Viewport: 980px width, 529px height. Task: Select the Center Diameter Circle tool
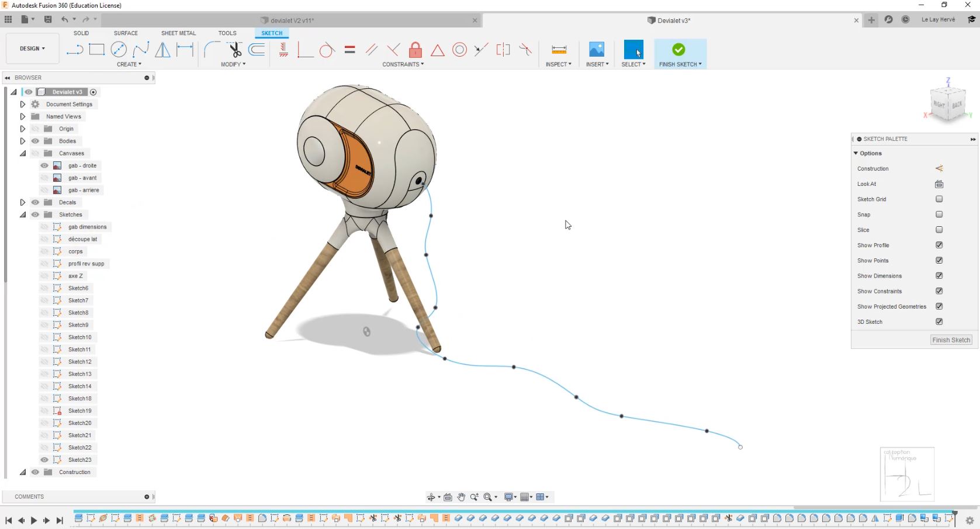tap(119, 50)
